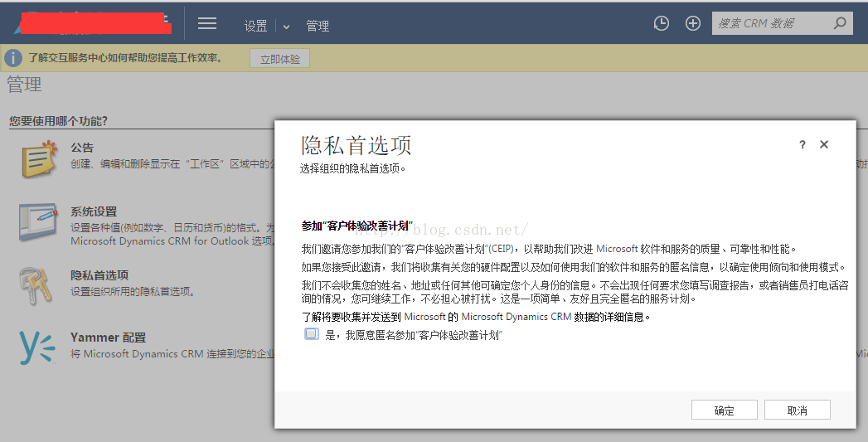Click the 管理 page heading
Viewport: 868px width, 442px height.
coord(24,85)
